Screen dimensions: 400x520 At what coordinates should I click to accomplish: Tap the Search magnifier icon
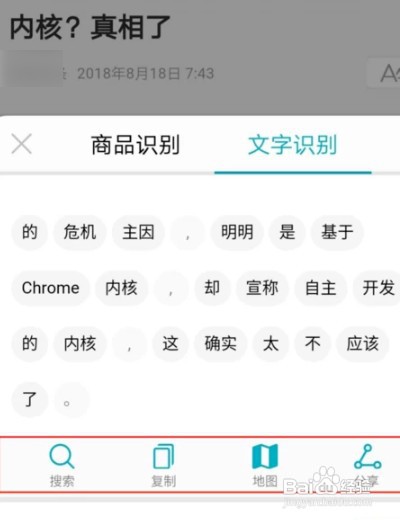62,456
